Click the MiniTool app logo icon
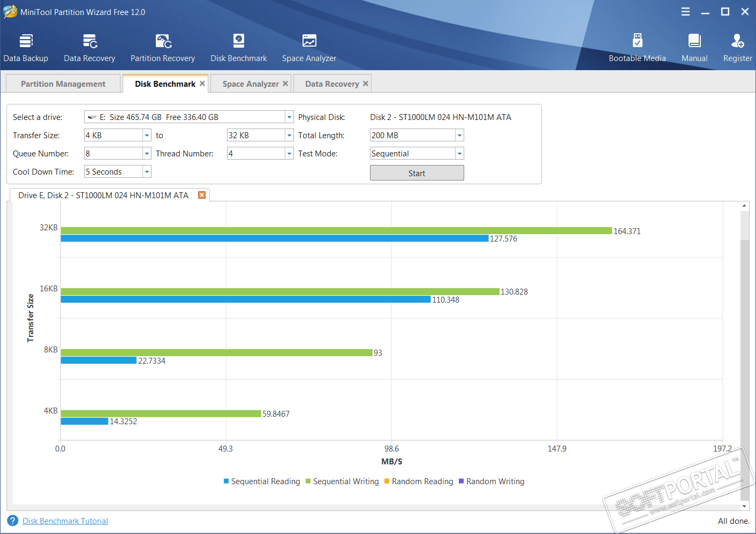The width and height of the screenshot is (756, 534). pos(10,12)
